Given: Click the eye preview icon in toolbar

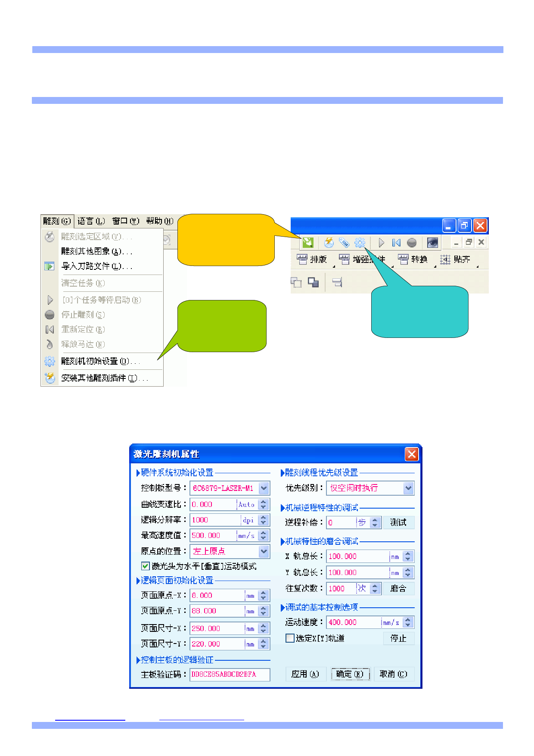Looking at the screenshot, I should pos(432,243).
